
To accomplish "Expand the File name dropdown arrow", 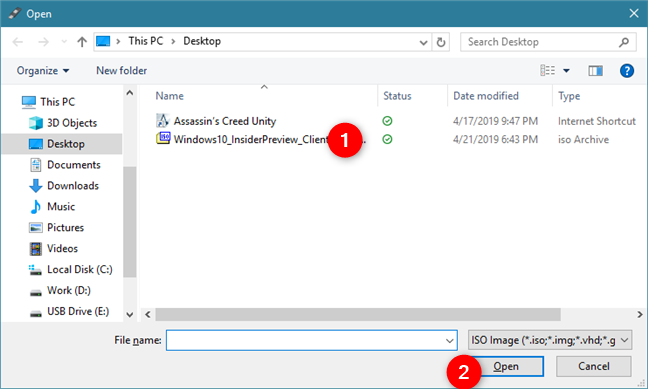I will click(450, 341).
